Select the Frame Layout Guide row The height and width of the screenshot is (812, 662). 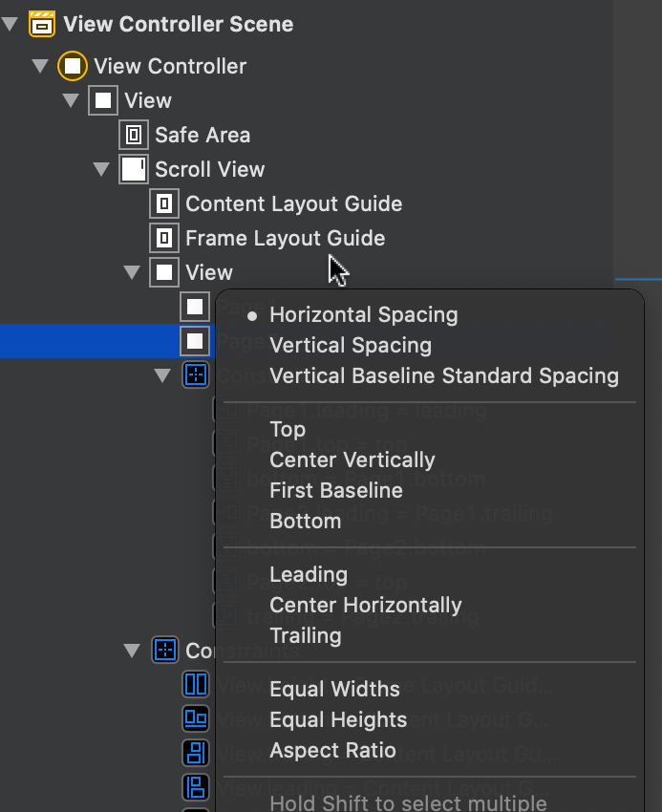coord(285,238)
